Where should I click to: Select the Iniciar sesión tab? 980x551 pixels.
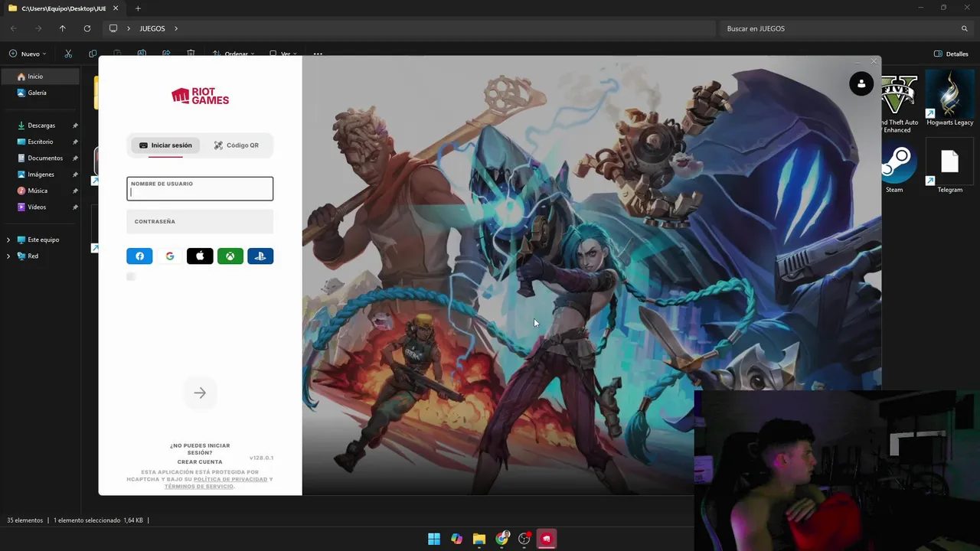tap(165, 145)
